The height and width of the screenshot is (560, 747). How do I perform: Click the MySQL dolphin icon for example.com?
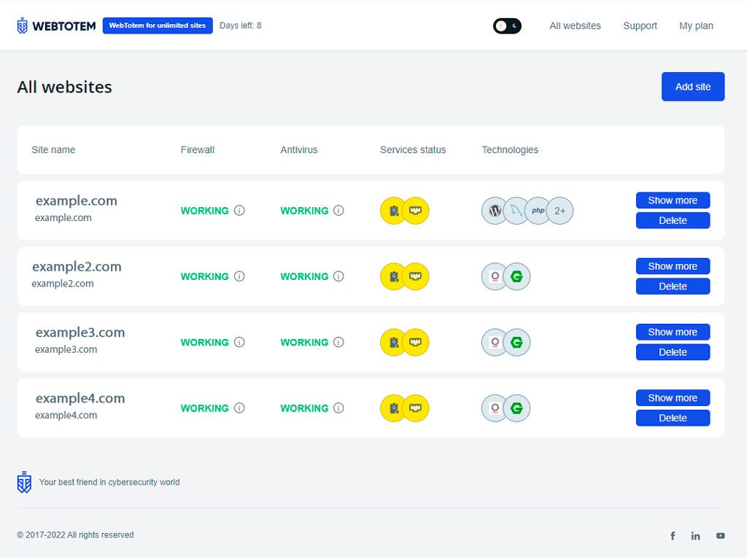coord(516,211)
